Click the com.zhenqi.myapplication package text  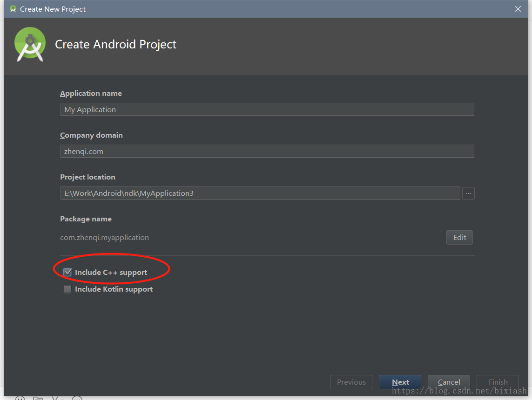point(105,237)
